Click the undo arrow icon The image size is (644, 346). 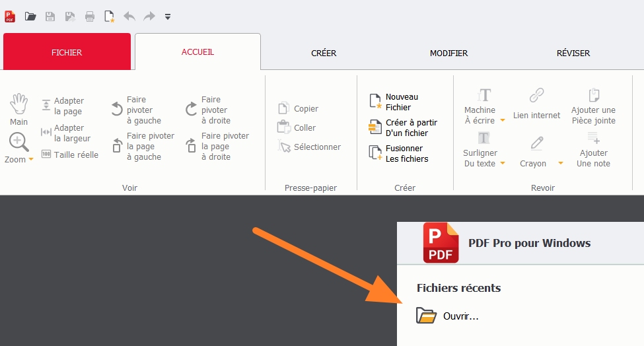129,17
